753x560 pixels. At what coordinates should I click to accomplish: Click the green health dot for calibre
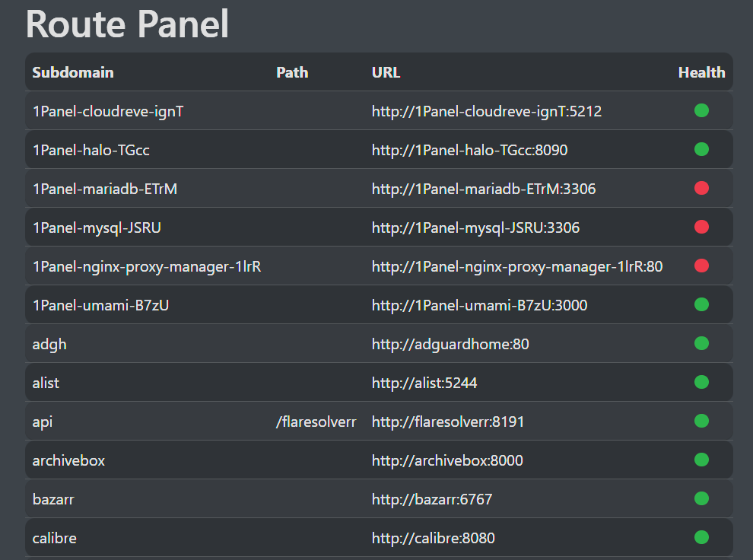tap(701, 537)
